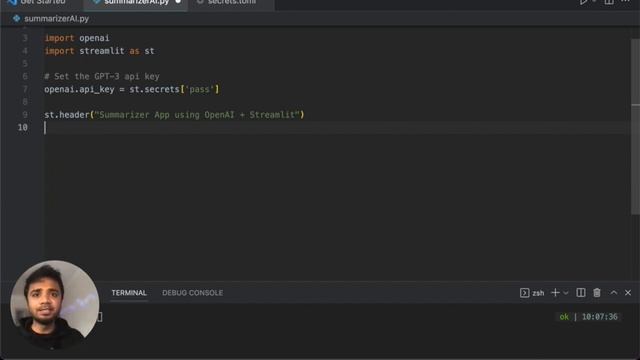The height and width of the screenshot is (360, 640).
Task: Click the openai.api_key assignment line
Action: pyautogui.click(x=131, y=89)
